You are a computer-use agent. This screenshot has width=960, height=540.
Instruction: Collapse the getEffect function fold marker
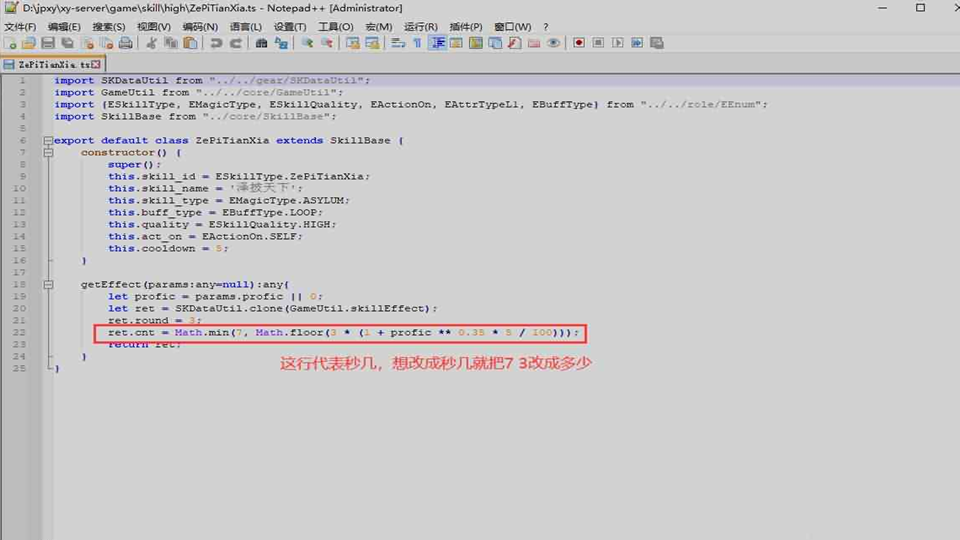tap(48, 285)
